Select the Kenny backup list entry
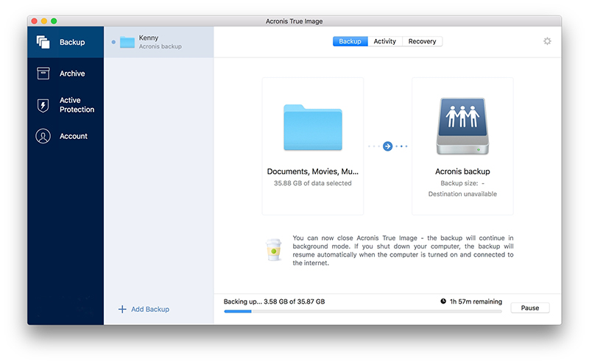The image size is (589, 364). 159,42
